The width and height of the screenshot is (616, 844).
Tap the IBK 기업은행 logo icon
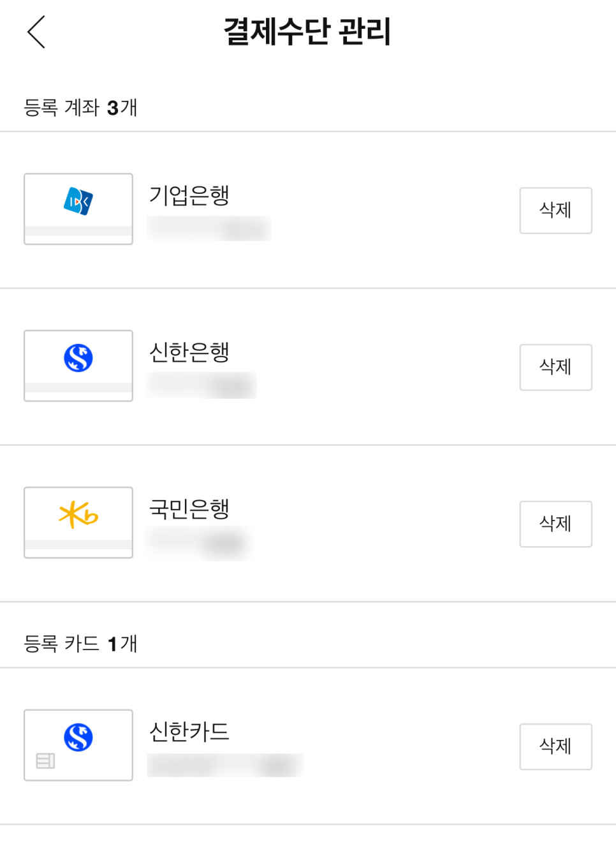78,202
